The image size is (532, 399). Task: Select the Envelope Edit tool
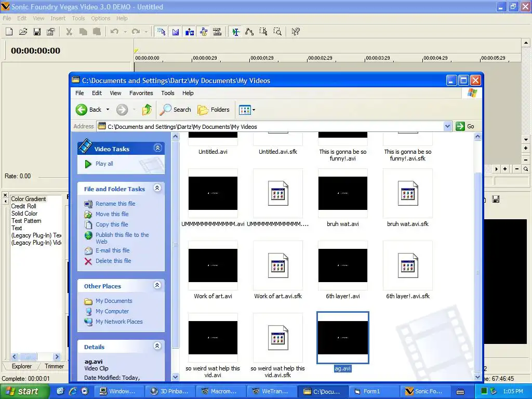click(249, 32)
